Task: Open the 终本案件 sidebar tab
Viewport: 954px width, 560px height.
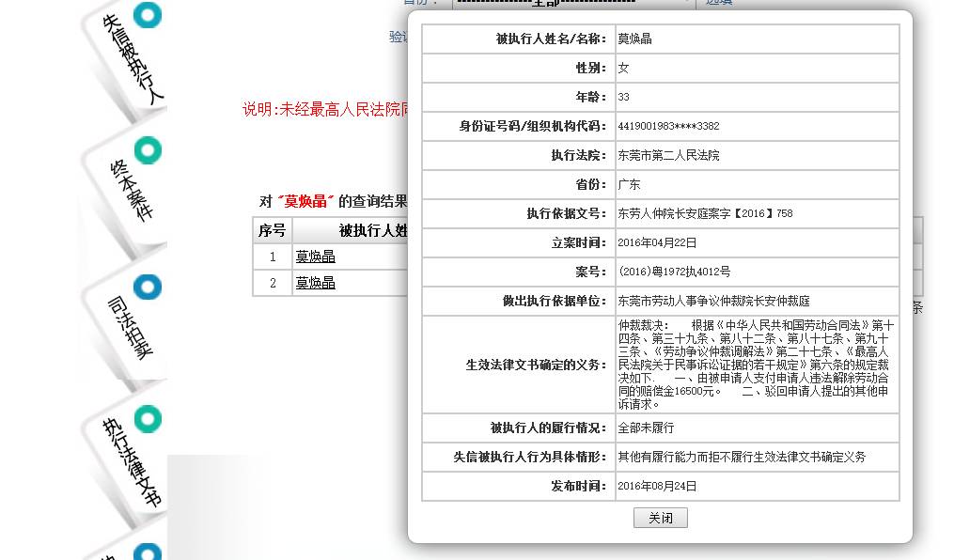Action: [131, 191]
